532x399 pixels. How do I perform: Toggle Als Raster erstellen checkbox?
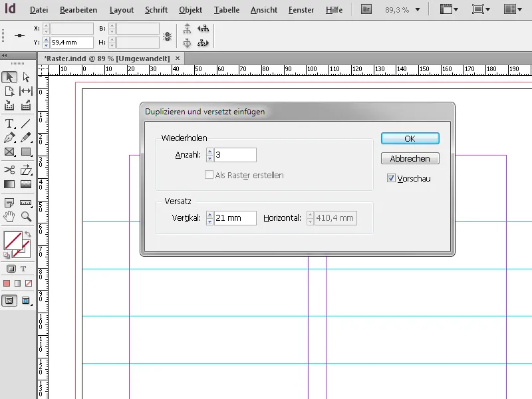209,175
